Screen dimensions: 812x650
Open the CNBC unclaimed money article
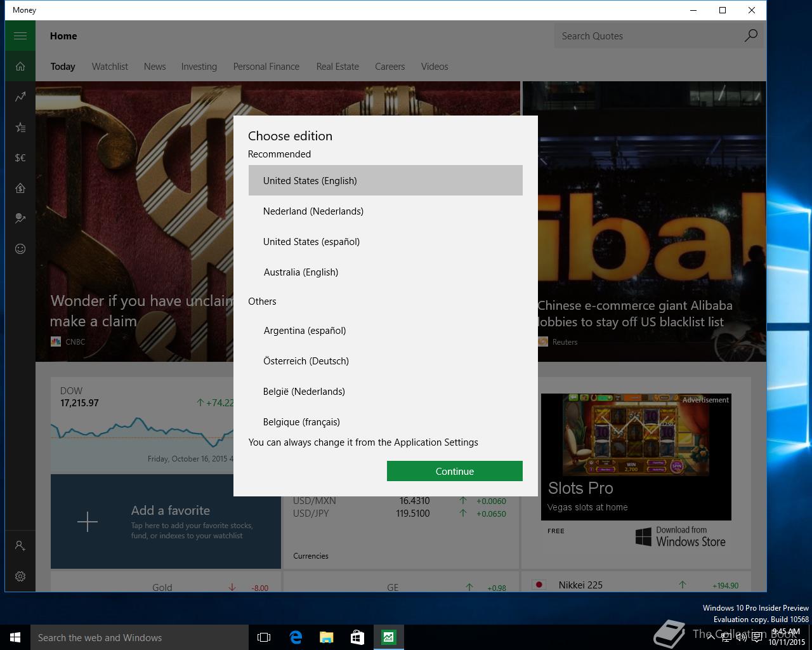click(134, 222)
